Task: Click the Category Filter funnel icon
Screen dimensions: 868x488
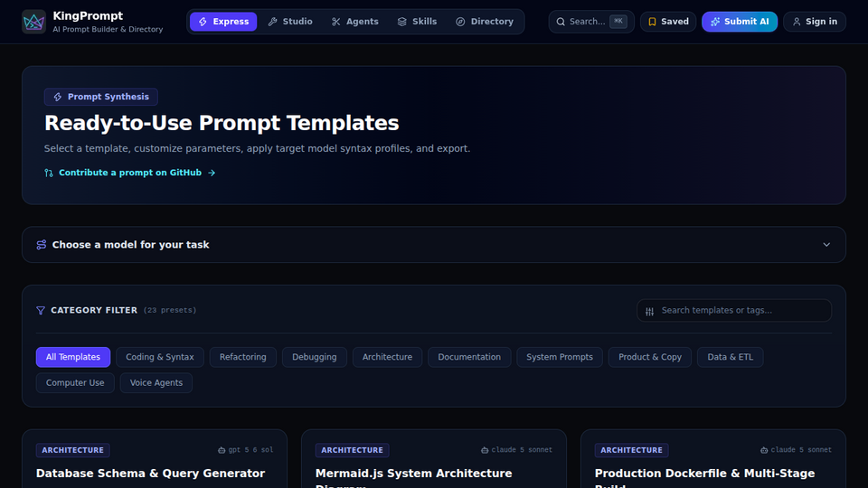Action: [x=41, y=310]
